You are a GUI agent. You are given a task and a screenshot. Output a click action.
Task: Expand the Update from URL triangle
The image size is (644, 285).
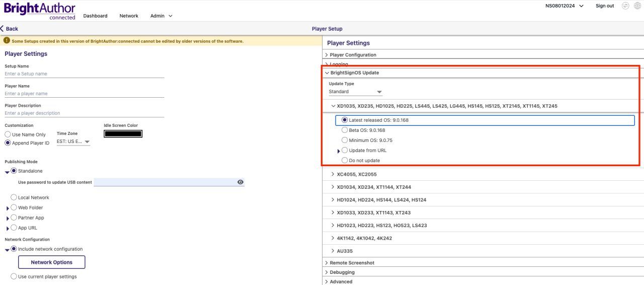(x=339, y=151)
